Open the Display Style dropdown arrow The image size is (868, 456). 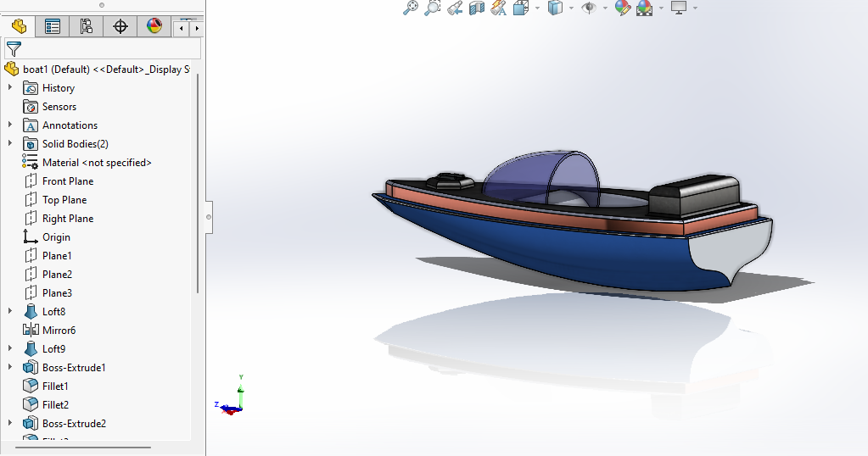click(x=572, y=8)
